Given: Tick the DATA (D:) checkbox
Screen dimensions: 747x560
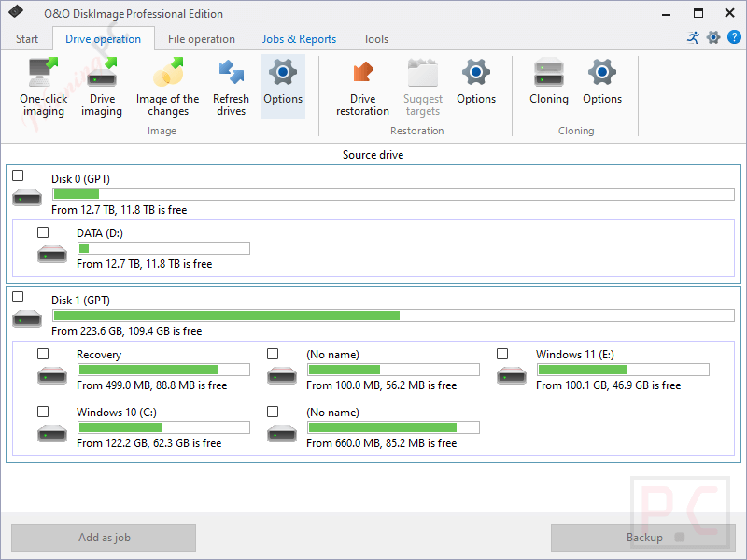Looking at the screenshot, I should [43, 232].
